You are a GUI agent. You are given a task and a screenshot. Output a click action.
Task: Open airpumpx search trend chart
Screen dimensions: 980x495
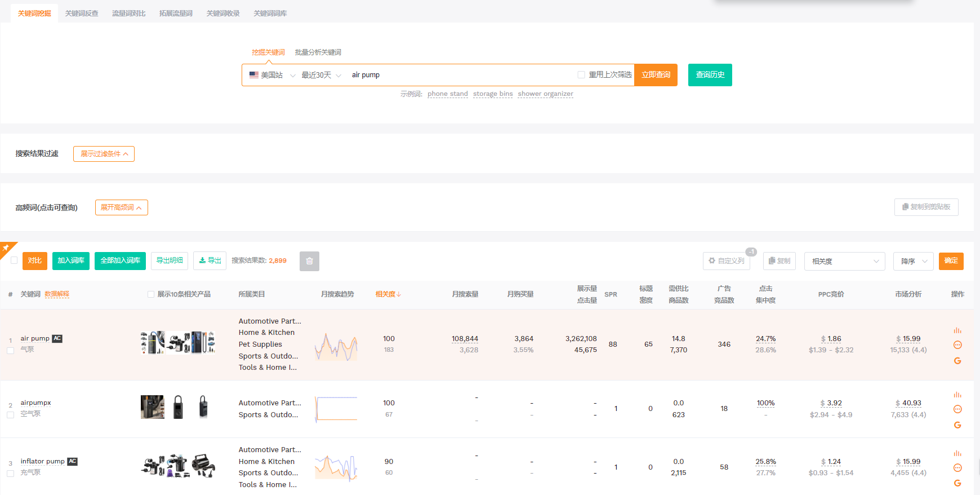pyautogui.click(x=336, y=409)
